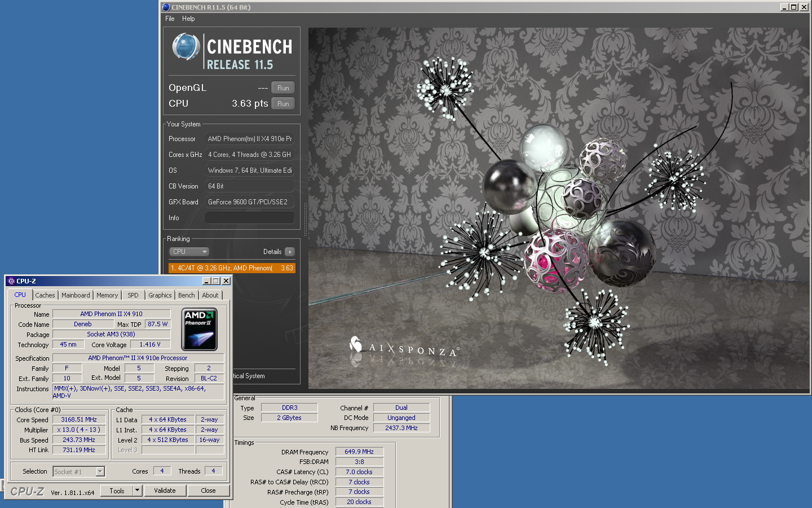The image size is (812, 508).
Task: Minimize the Cinebench window
Action: [x=784, y=7]
